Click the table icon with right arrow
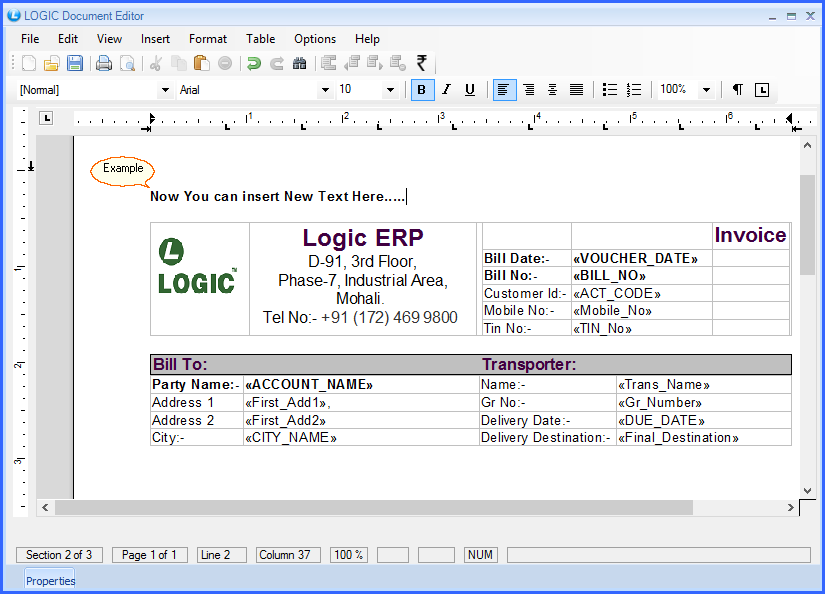This screenshot has height=594, width=825. [x=375, y=63]
